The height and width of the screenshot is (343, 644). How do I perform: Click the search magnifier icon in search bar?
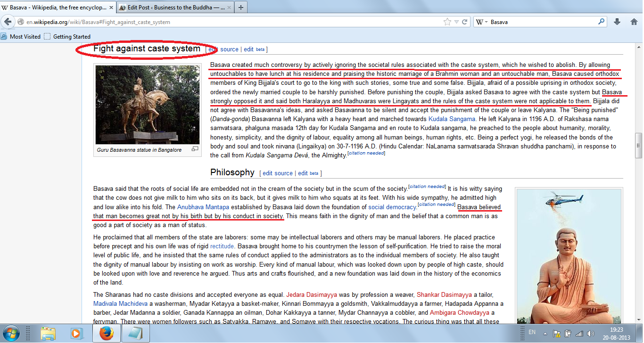[602, 22]
